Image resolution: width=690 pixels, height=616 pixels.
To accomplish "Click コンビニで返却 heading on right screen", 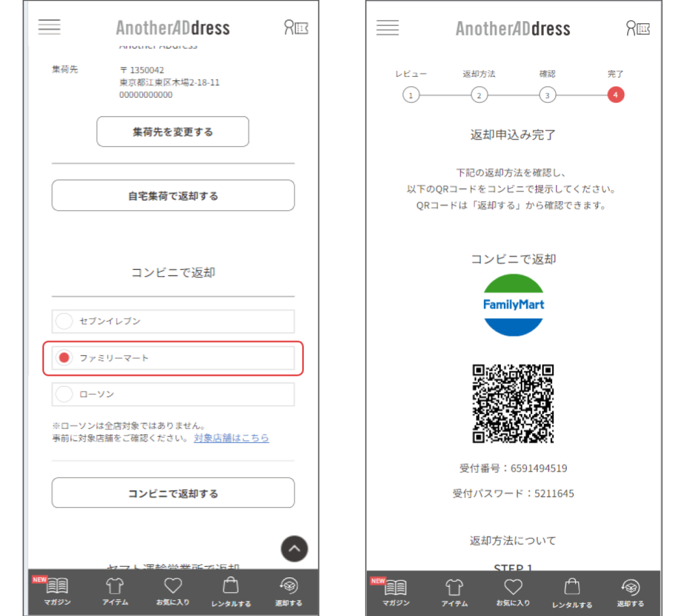I will pyautogui.click(x=513, y=258).
